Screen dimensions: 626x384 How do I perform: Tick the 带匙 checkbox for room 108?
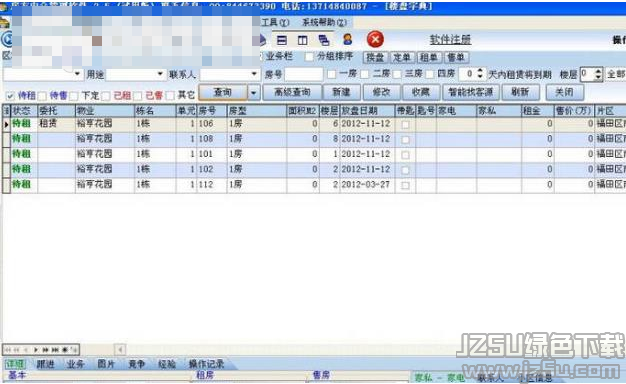click(x=405, y=140)
